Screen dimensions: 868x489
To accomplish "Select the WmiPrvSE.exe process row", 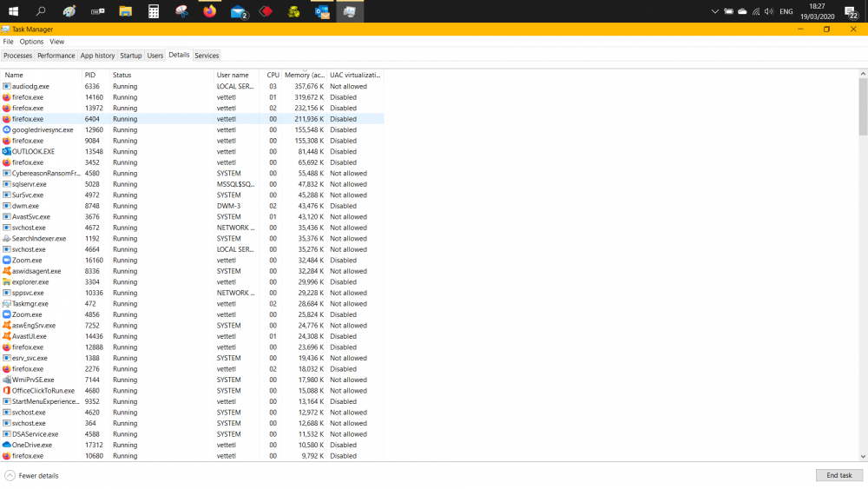I will tap(192, 380).
